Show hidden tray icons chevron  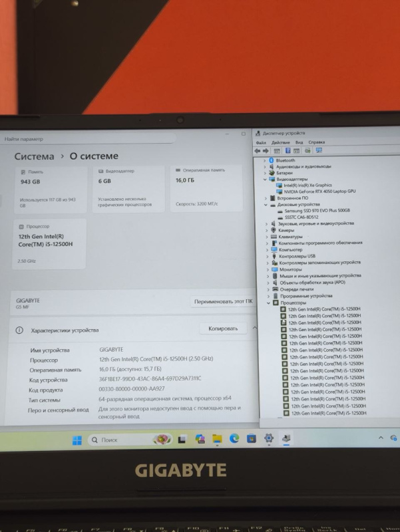tap(381, 438)
